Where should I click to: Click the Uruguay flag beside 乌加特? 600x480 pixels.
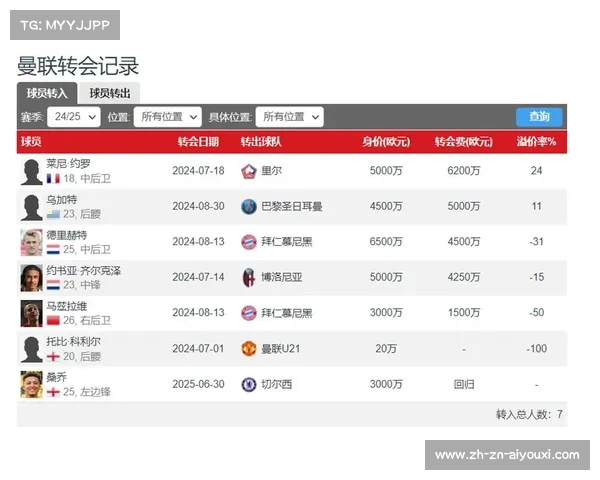click(53, 214)
